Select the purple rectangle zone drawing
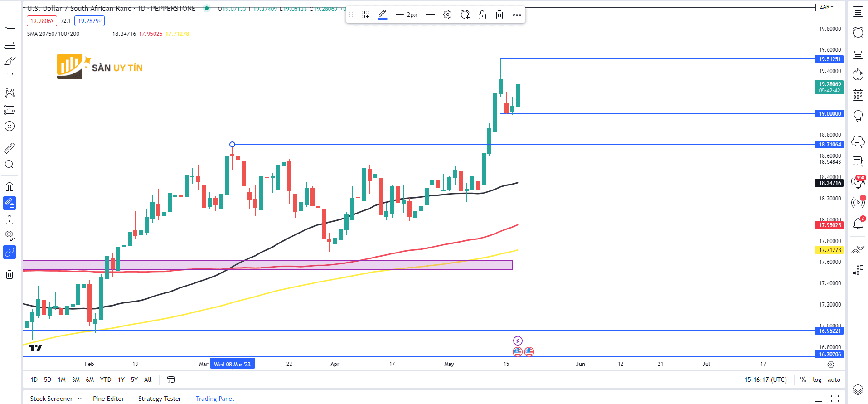This screenshot has height=404, width=868. point(267,265)
